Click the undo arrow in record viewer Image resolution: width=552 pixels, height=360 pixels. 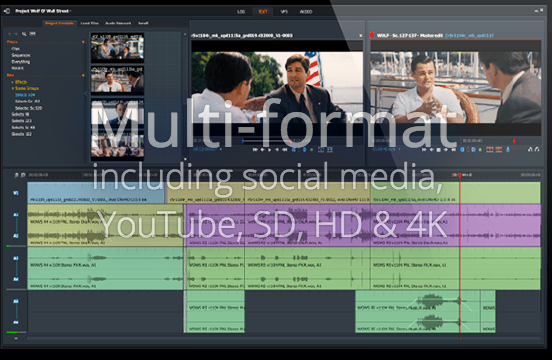click(x=530, y=150)
